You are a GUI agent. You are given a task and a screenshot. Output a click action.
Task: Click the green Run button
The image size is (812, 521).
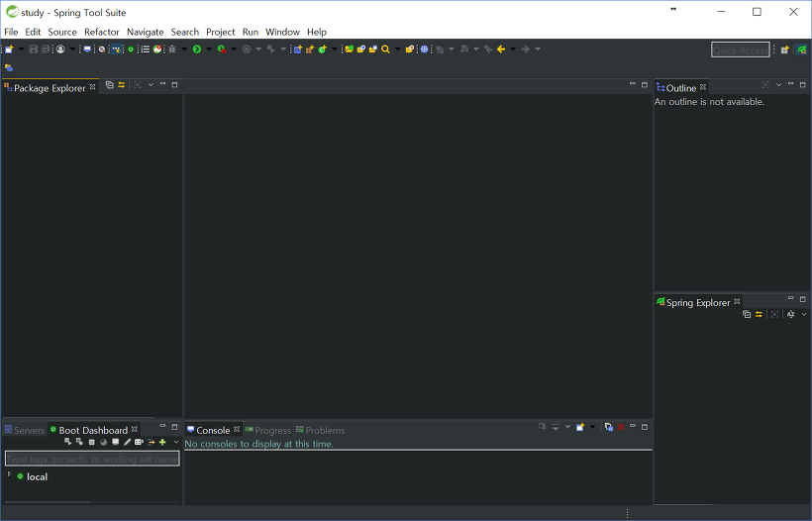197,50
